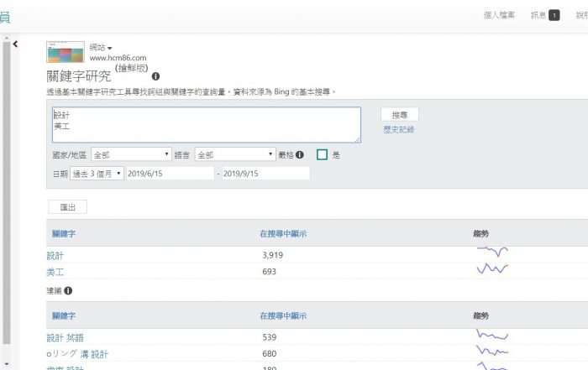Click the info icon next to 建議
Viewport: 588px width, 370px height.
[68, 291]
